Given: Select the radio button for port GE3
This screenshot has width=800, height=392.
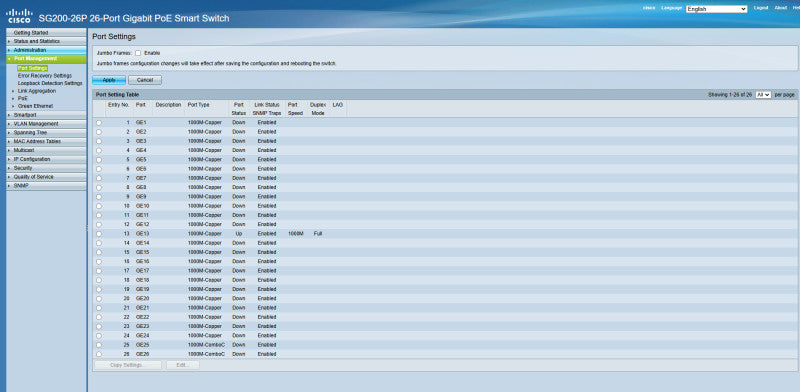Looking at the screenshot, I should (x=98, y=141).
